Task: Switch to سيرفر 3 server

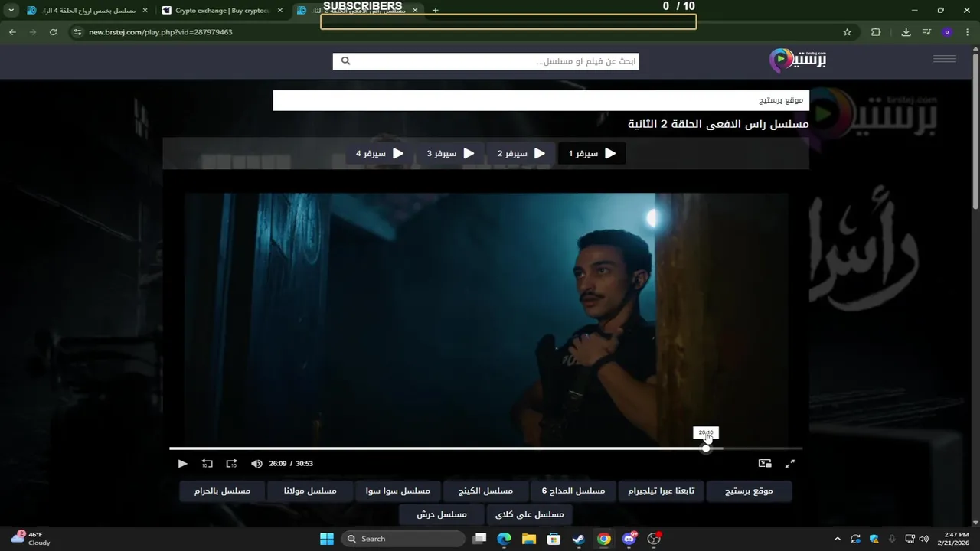Action: coord(450,153)
